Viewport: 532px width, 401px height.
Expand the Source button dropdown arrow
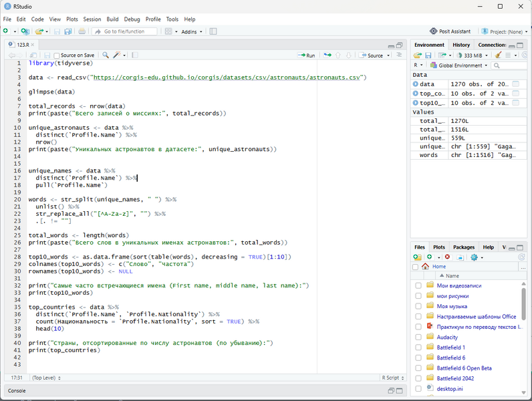point(388,55)
